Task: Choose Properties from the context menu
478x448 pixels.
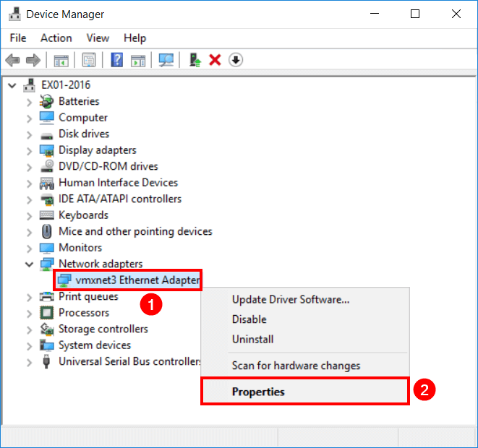Action: (258, 392)
